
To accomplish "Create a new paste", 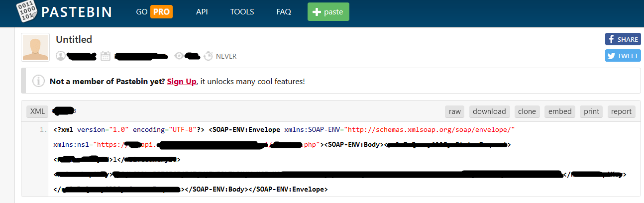I will (328, 12).
